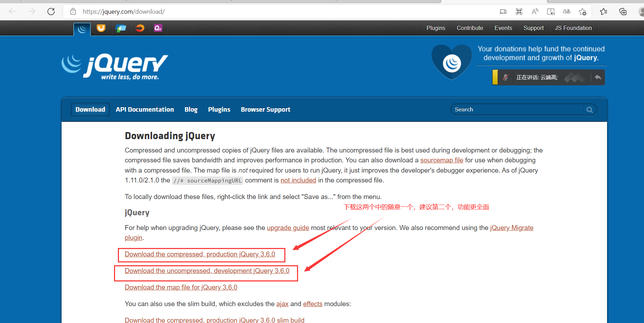Open the Favorites list icon
This screenshot has width=644, height=323.
(604, 12)
